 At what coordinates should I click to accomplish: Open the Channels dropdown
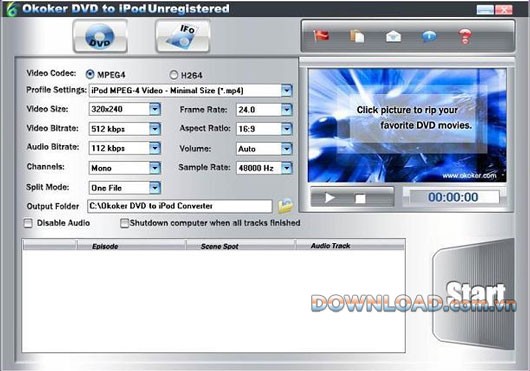click(x=155, y=168)
